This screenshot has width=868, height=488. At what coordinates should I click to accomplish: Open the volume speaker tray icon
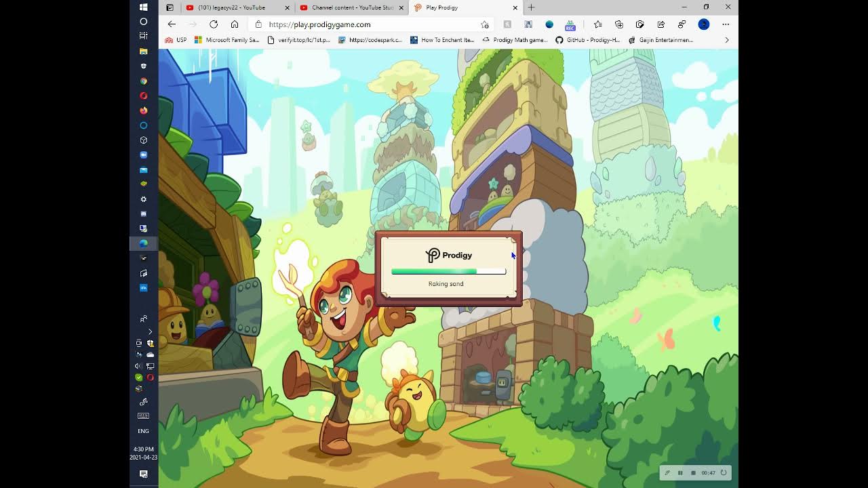click(138, 366)
